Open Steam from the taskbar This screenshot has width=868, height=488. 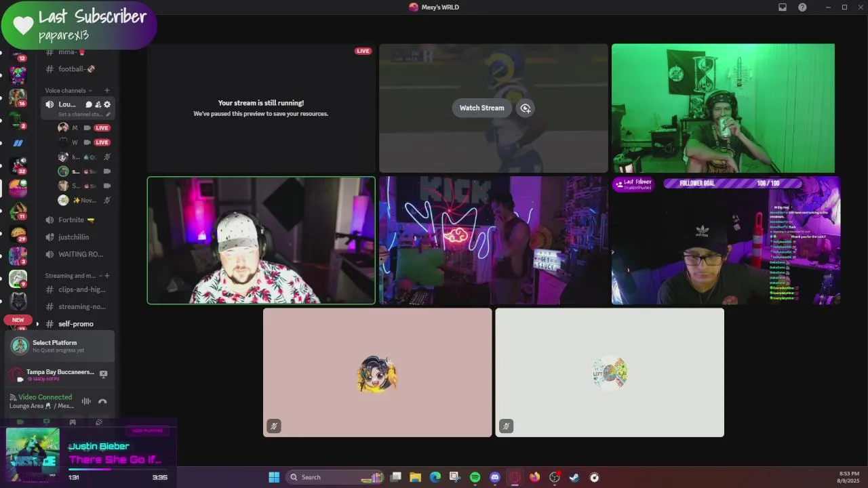(x=574, y=477)
